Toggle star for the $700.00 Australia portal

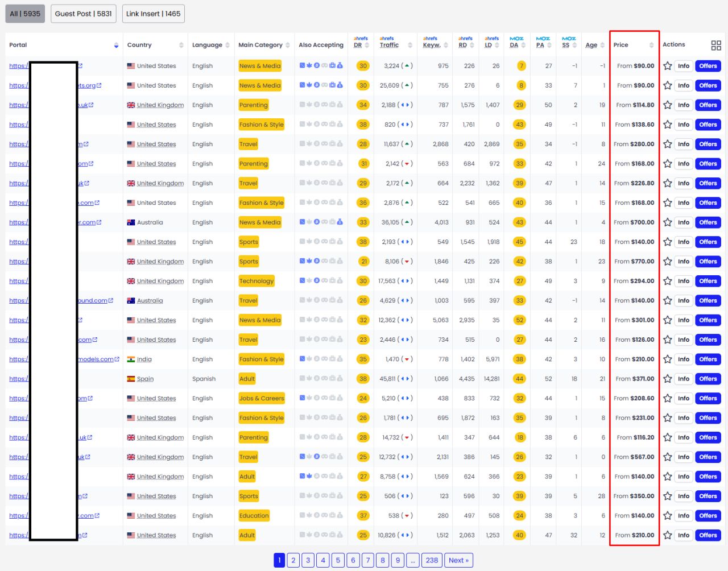click(668, 222)
